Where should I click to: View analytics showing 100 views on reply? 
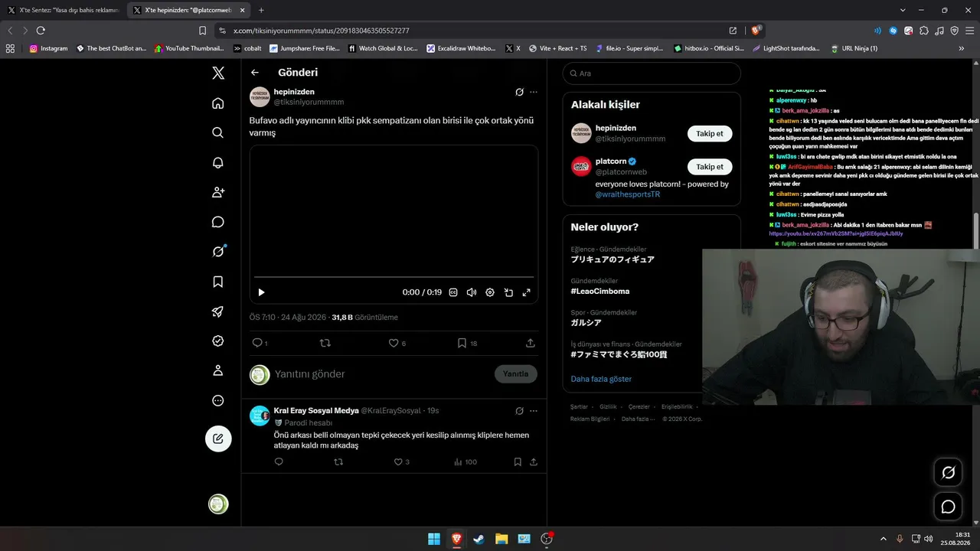465,461
